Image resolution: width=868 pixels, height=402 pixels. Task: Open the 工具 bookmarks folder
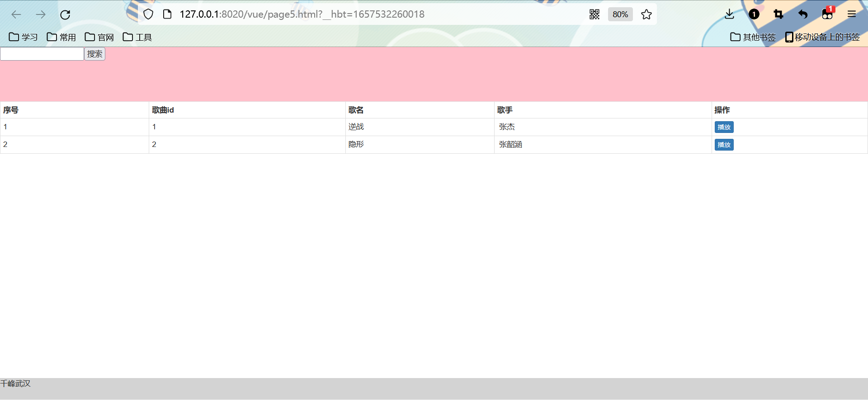137,37
